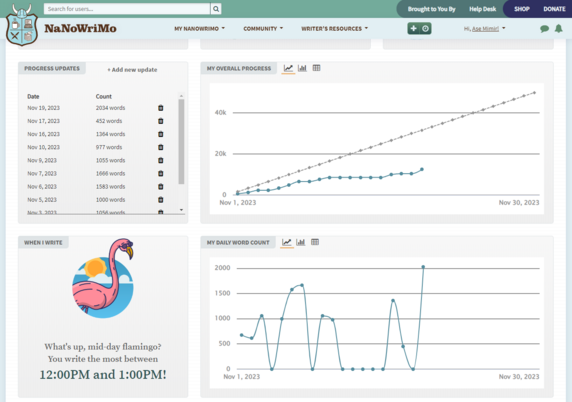
Task: Click the 1583 words entry
Action: point(110,187)
